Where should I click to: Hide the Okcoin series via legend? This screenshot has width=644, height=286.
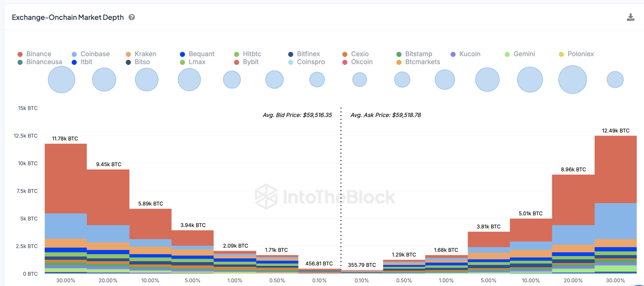pos(358,62)
